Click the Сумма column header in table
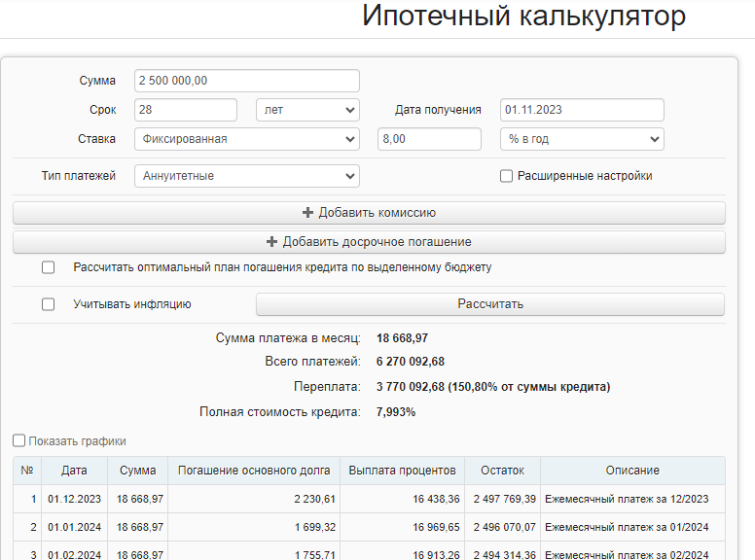The width and height of the screenshot is (755, 560). (x=138, y=471)
